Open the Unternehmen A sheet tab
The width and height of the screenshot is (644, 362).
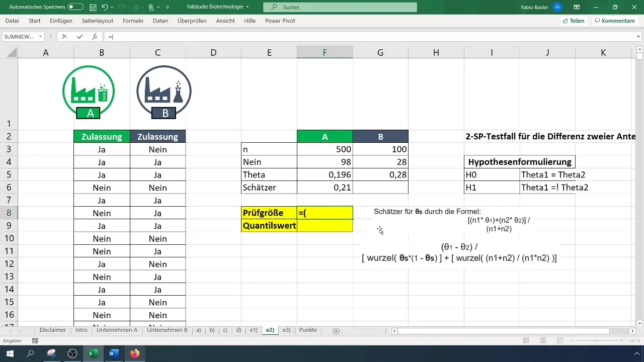pyautogui.click(x=117, y=330)
